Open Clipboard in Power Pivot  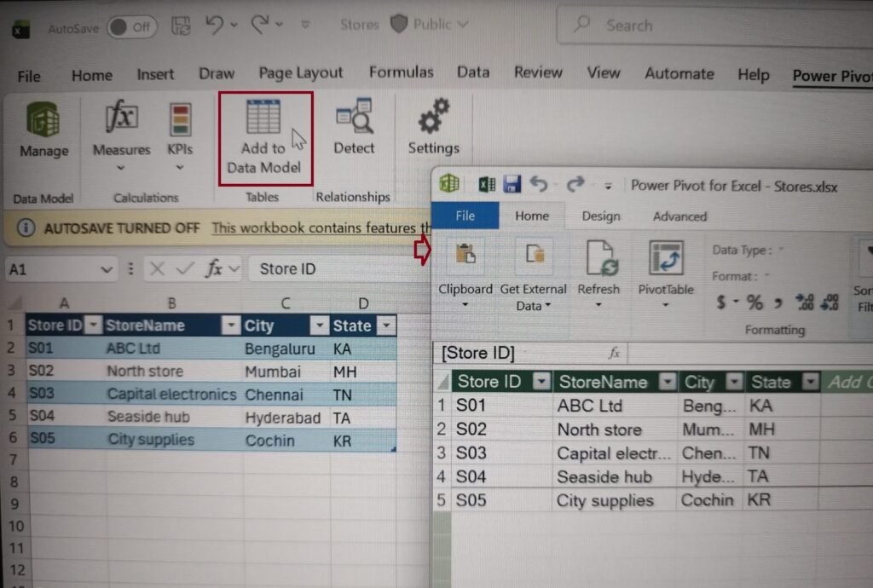click(x=465, y=274)
